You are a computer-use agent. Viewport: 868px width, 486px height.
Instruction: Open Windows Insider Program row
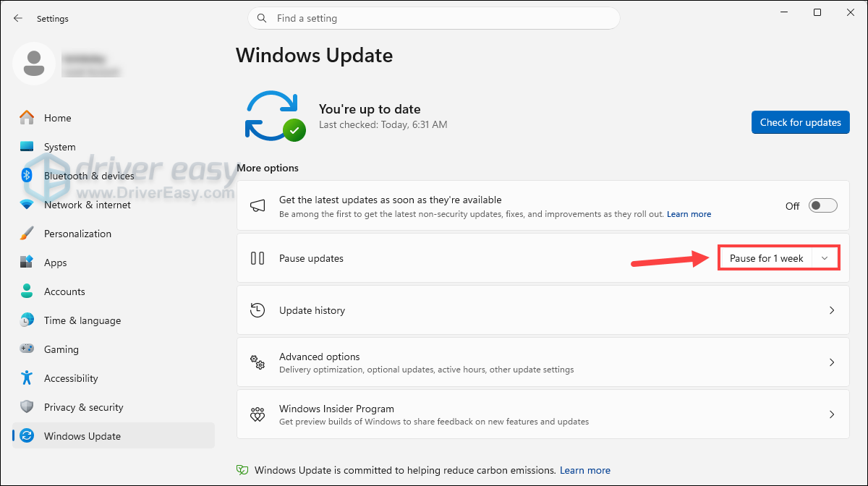tap(543, 414)
